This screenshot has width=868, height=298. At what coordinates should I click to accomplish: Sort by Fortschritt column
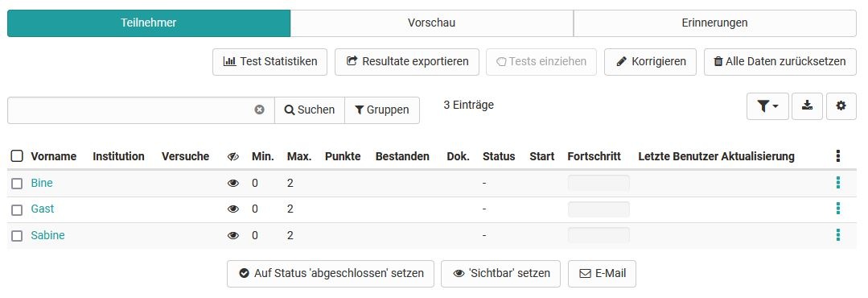click(x=594, y=156)
